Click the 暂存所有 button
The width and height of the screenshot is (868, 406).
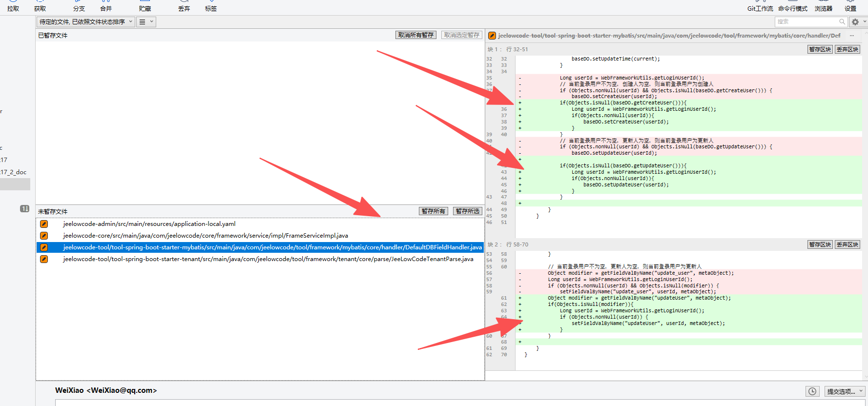(x=433, y=211)
